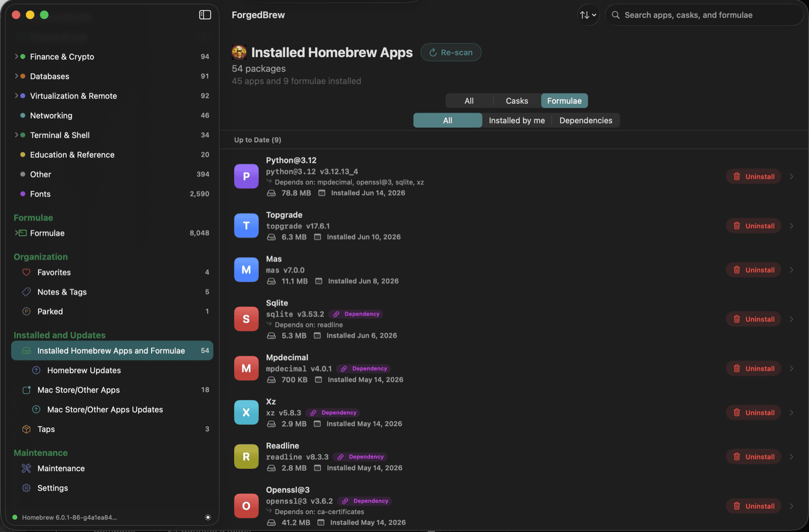Click the Xz Dependency badge
809x532 pixels.
pyautogui.click(x=333, y=413)
